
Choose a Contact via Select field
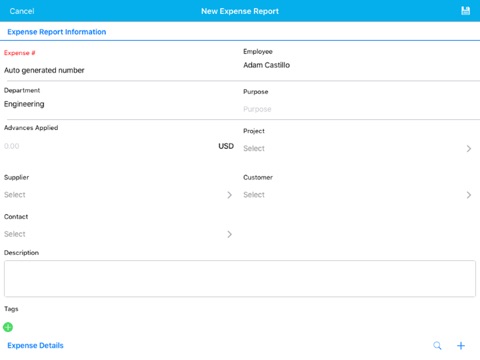click(118, 234)
